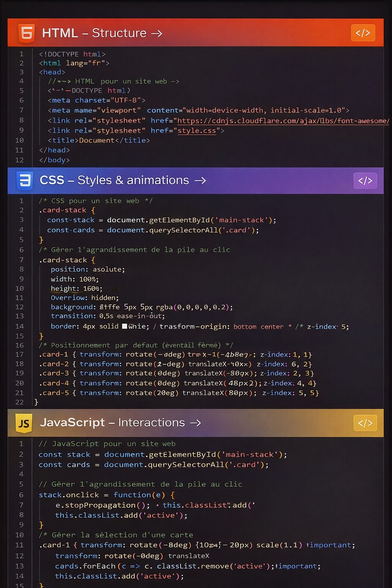This screenshot has height=588, width=392.
Task: Click the 'width: 100%;' line
Action: (75, 279)
